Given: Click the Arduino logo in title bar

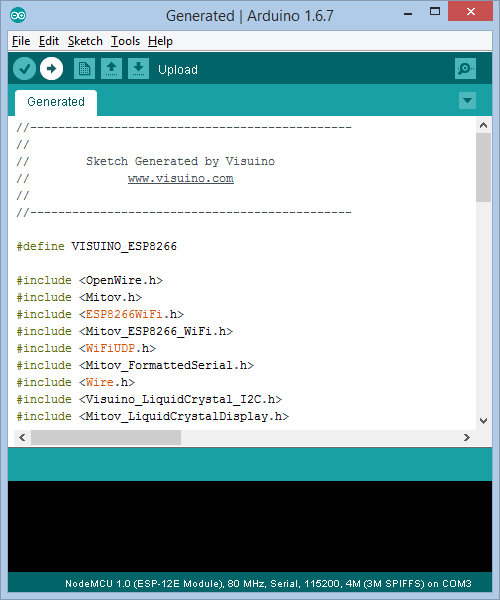Looking at the screenshot, I should pyautogui.click(x=18, y=15).
